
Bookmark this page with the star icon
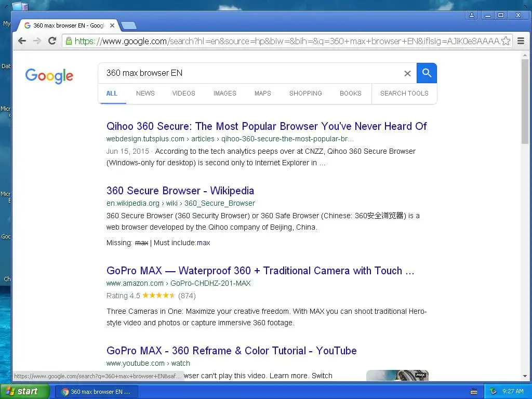point(506,41)
